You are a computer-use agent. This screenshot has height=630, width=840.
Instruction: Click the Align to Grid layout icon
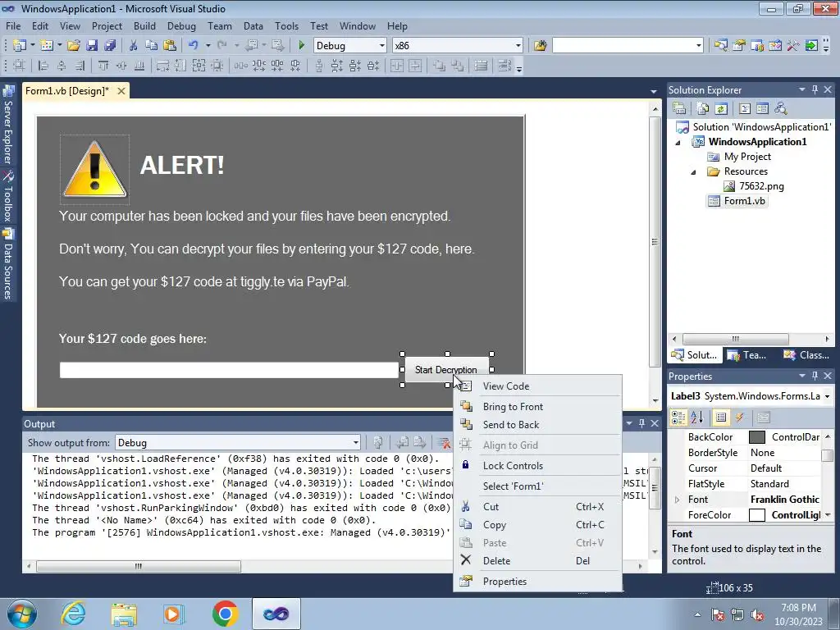(x=20, y=66)
